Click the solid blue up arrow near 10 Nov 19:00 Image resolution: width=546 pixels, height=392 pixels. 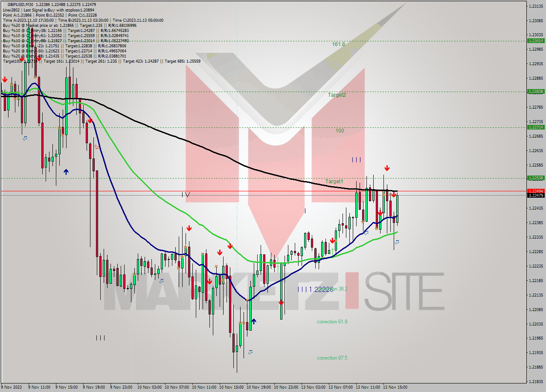coord(254,321)
